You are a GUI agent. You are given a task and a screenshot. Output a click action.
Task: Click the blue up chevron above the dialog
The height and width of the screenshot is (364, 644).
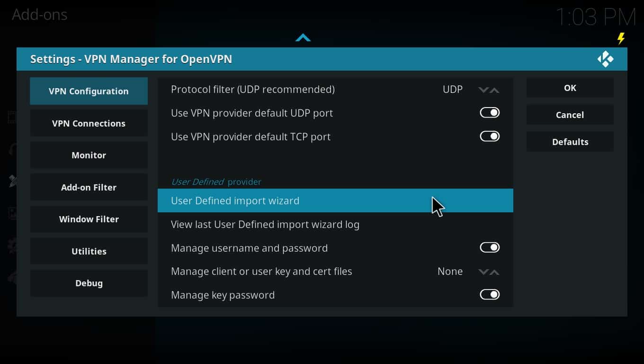(303, 38)
